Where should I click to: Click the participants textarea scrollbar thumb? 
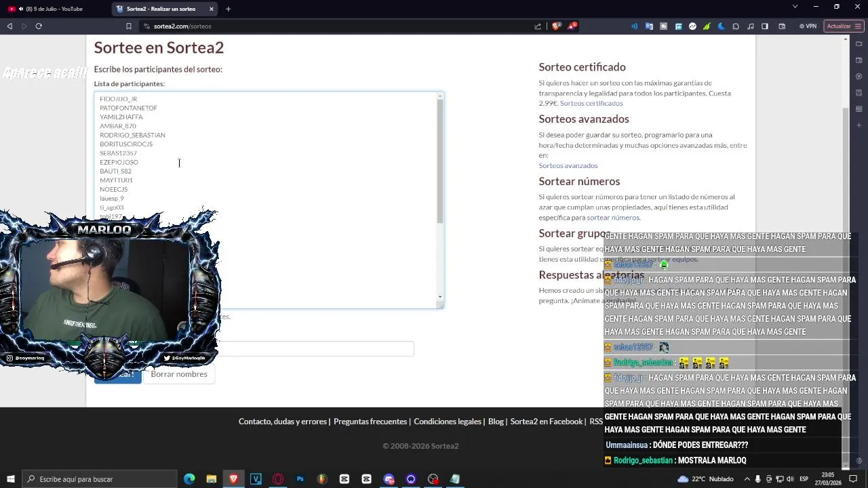click(440, 161)
